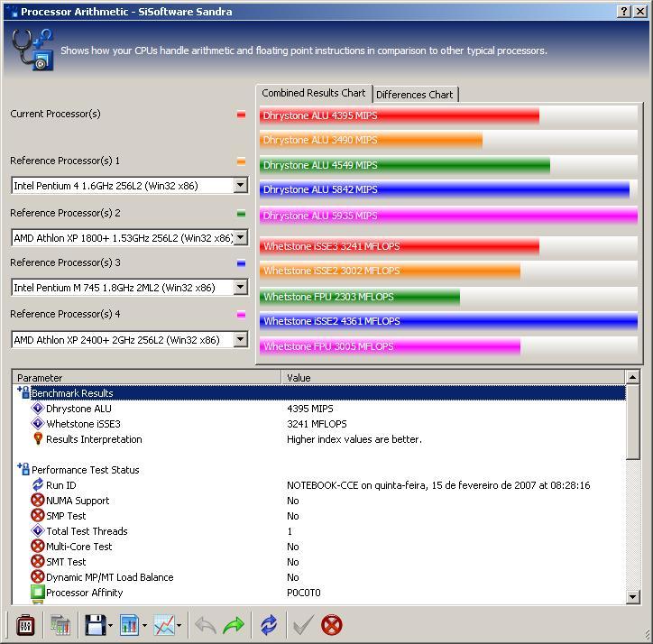Click the green forward arrow icon
The width and height of the screenshot is (653, 644).
click(x=234, y=625)
